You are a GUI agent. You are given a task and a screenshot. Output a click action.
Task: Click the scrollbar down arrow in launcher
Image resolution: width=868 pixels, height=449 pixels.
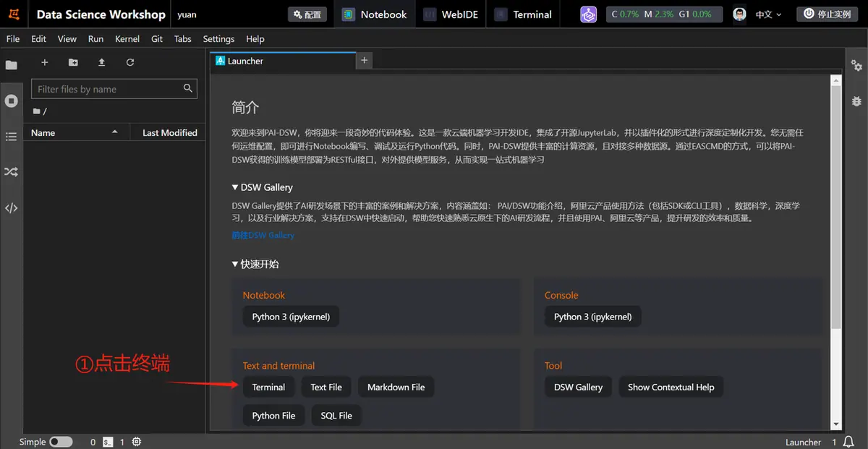836,424
